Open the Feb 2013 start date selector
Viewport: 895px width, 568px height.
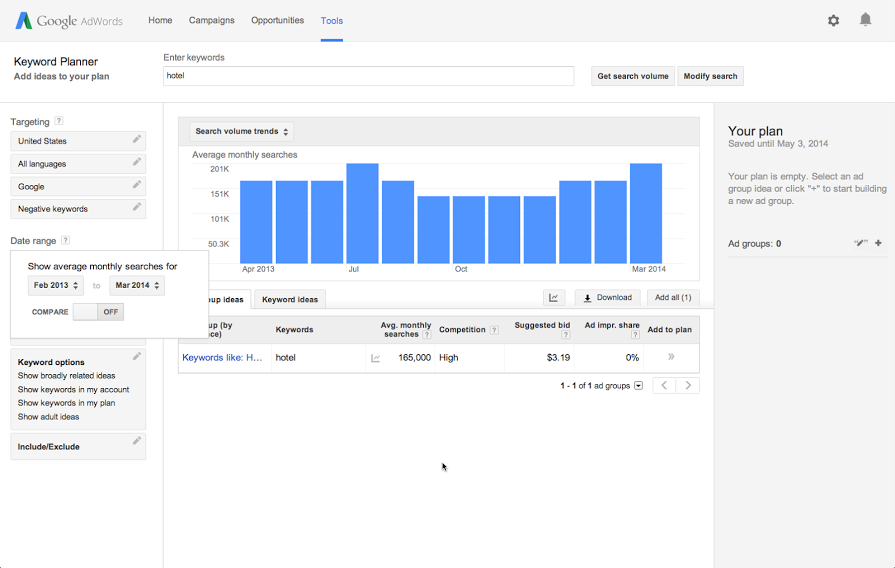tap(55, 286)
